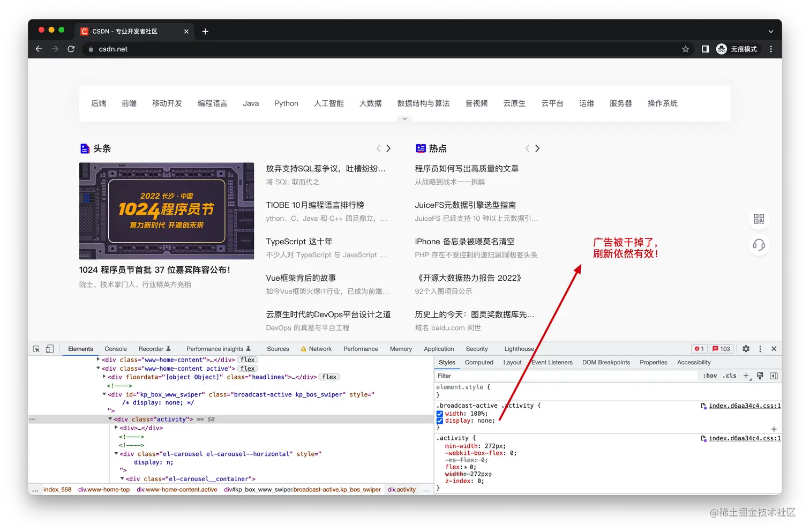Bookmark this page with the star icon
Image resolution: width=810 pixels, height=532 pixels.
[685, 49]
